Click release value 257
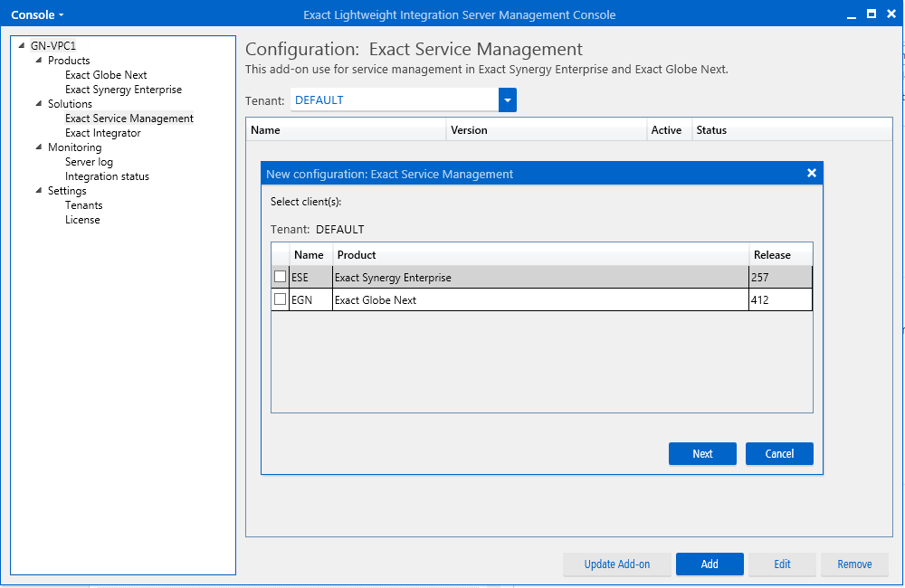Screen dimensions: 905x588 [x=780, y=277]
